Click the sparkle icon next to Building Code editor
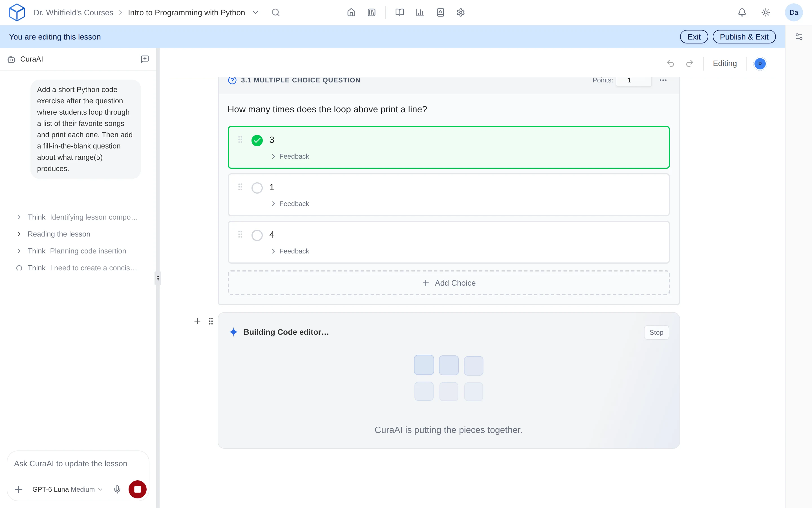Screen dimensions: 812x508 click(233, 332)
